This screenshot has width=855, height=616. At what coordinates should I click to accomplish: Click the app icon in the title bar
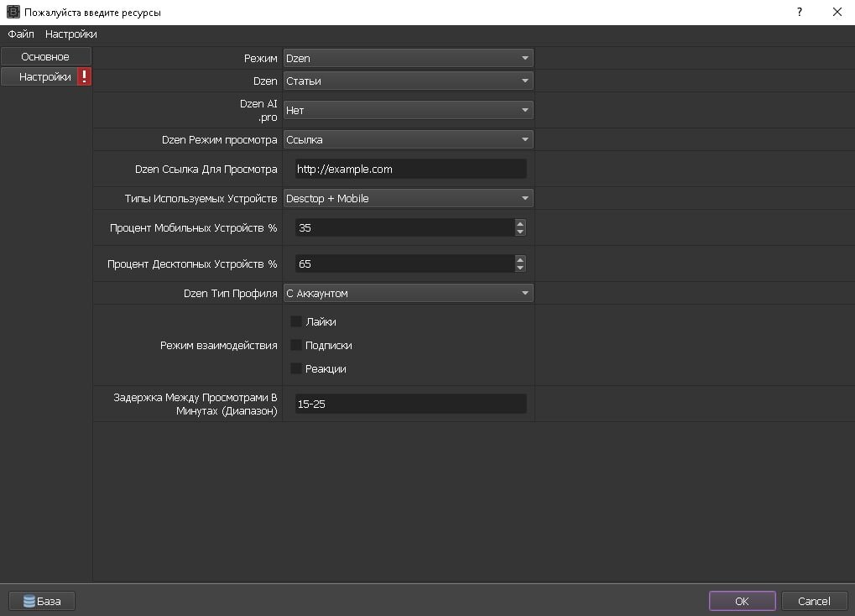[13, 12]
